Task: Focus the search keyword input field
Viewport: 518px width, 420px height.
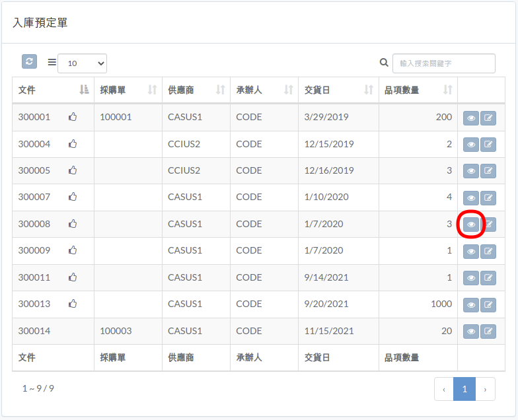Action: (444, 63)
